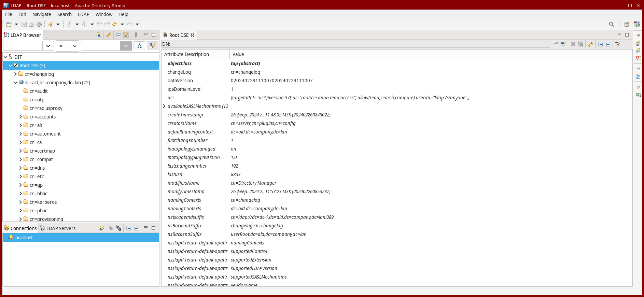Collapse the Root DSE (3) node
The height and width of the screenshot is (297, 644).
pos(11,66)
